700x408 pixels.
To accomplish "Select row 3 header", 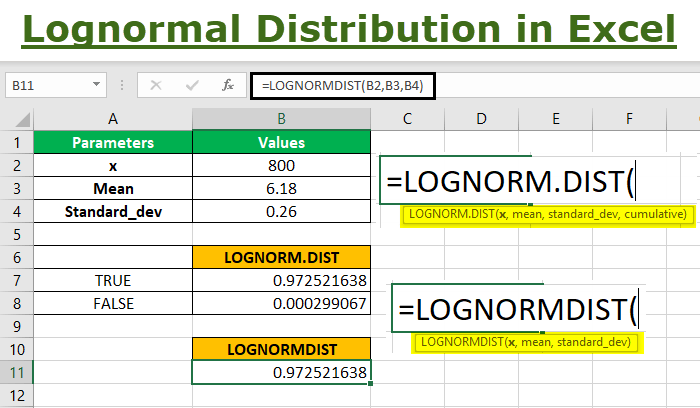I will coord(17,188).
